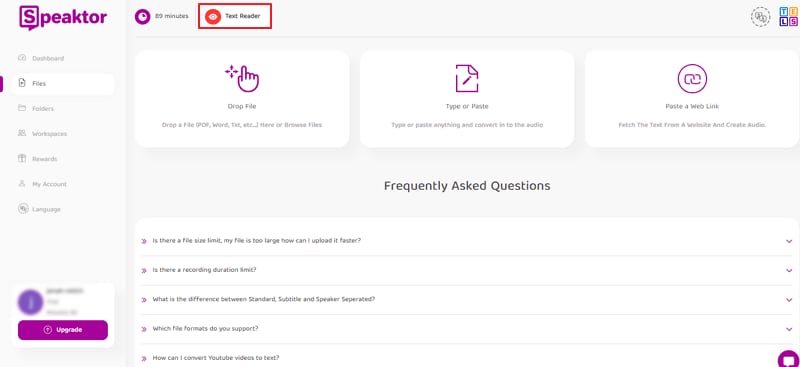The width and height of the screenshot is (800, 367).
Task: Open the Text Reader eye icon
Action: point(213,16)
